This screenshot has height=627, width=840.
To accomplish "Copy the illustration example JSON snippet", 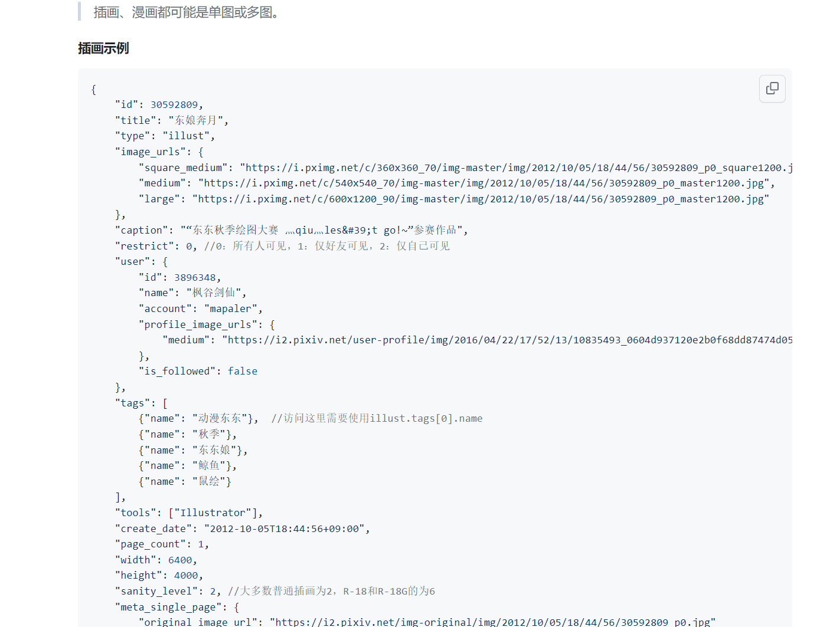I will click(772, 88).
